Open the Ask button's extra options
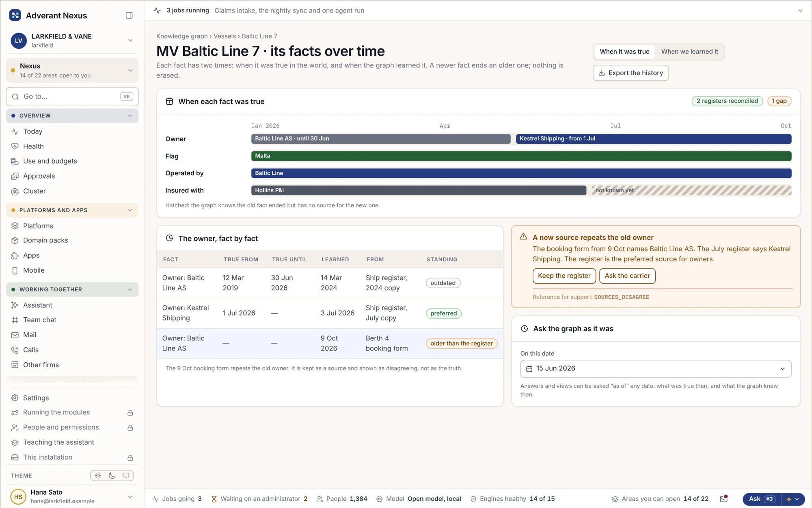The width and height of the screenshot is (812, 508). [793, 499]
